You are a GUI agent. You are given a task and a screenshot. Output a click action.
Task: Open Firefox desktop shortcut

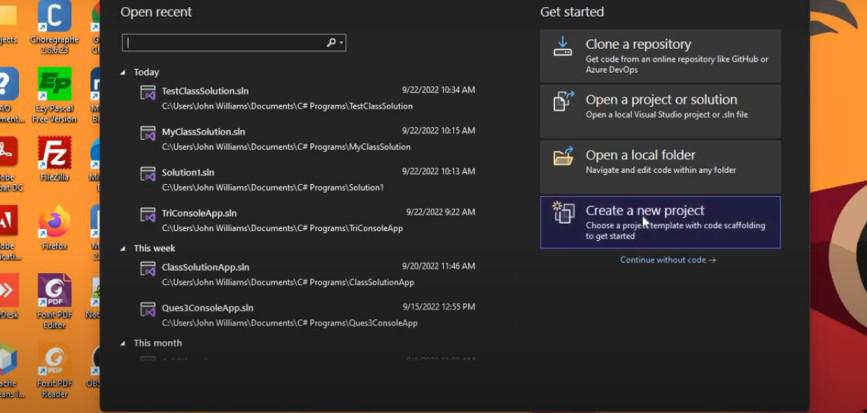click(54, 228)
